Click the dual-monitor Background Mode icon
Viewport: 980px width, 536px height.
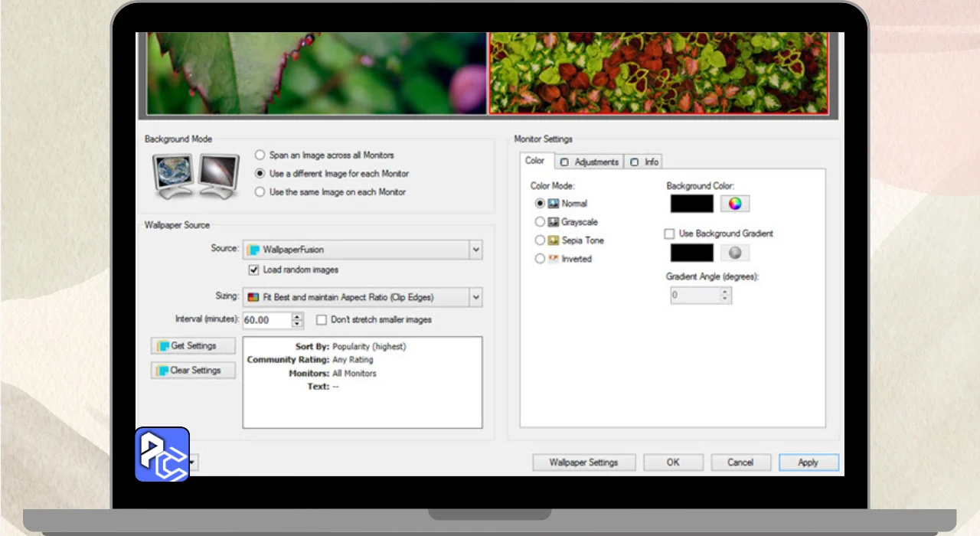(195, 175)
